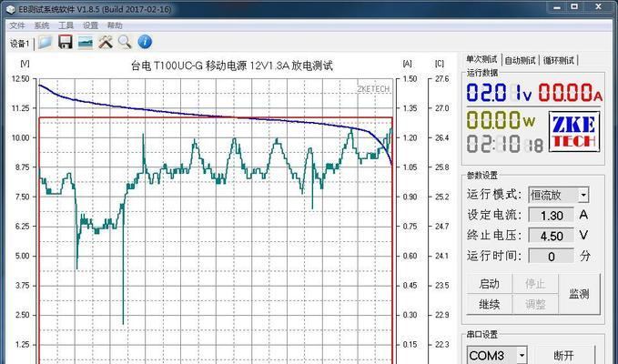Viewport: 618px width, 364px height.
Task: Open the 系统 menu
Action: pos(41,25)
